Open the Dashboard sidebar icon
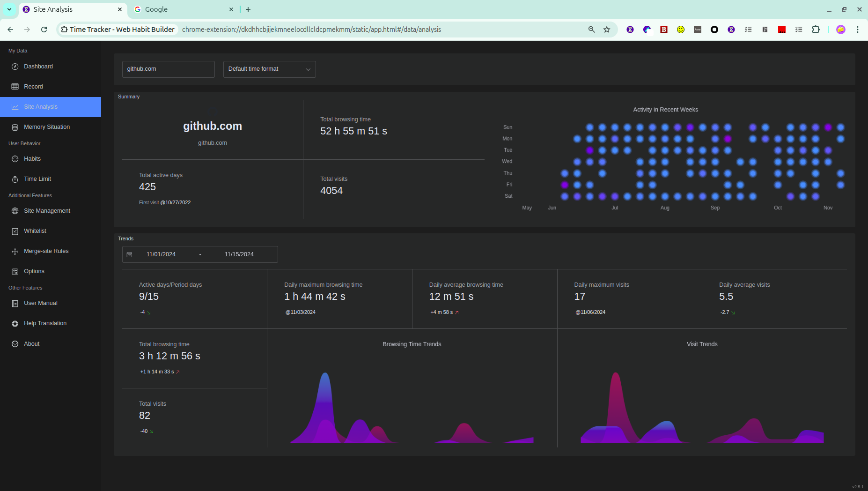 (15, 67)
